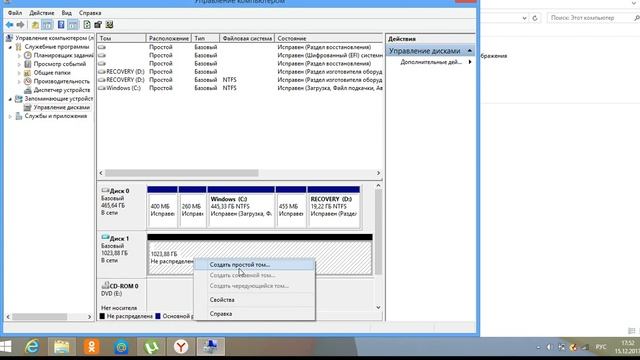This screenshot has height=360, width=640.
Task: Open the Действие menu
Action: [x=42, y=13]
